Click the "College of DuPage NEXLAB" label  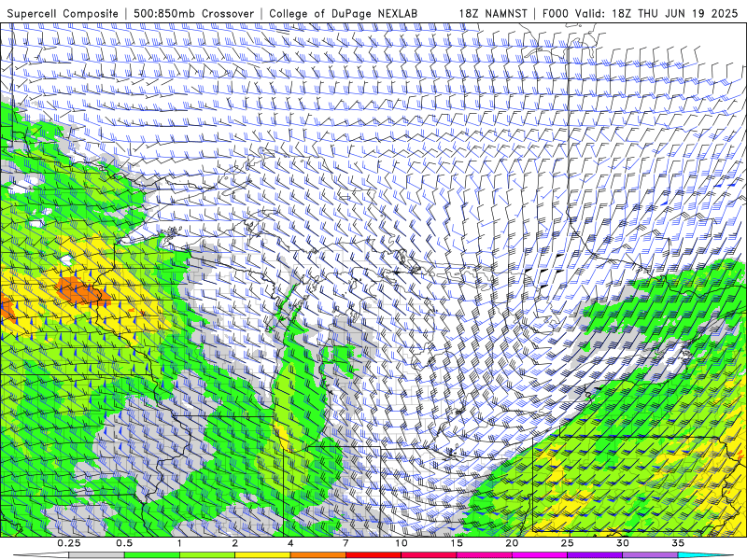(x=343, y=13)
